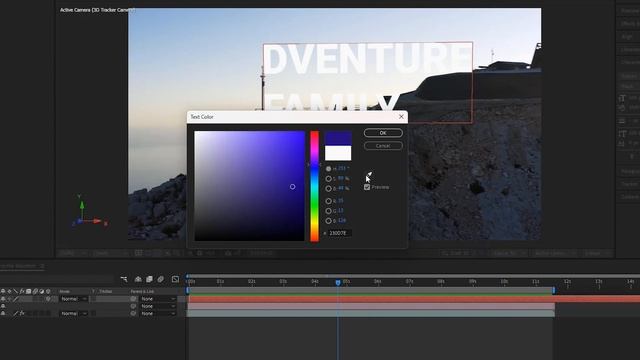Toggle 3D layer switch on first layer
The height and width of the screenshot is (360, 640).
[48, 299]
